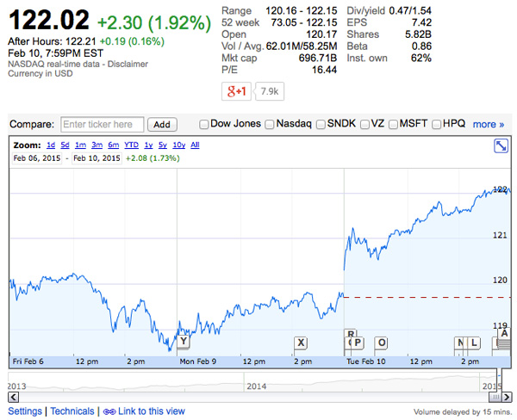
Task: Check the MSFT comparison box
Action: pos(393,125)
